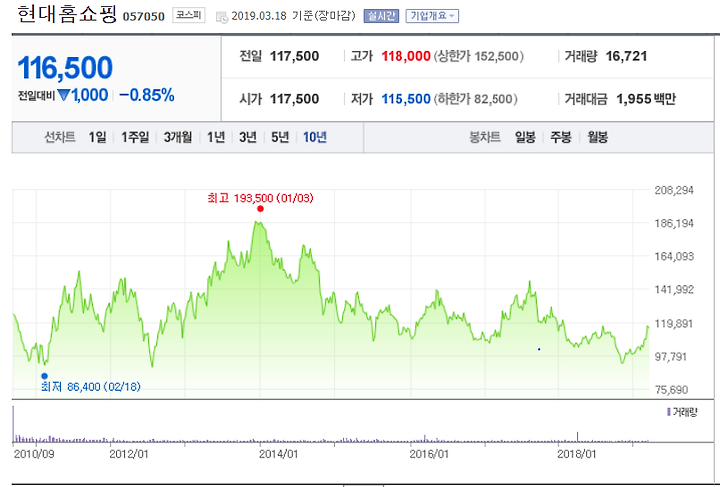Click the 고가 value 118,000
The height and width of the screenshot is (487, 720).
(x=406, y=56)
